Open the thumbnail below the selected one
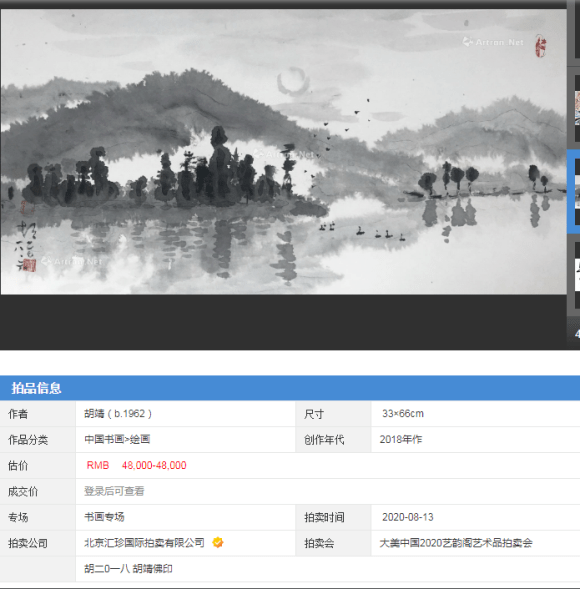The height and width of the screenshot is (589, 580). click(577, 274)
